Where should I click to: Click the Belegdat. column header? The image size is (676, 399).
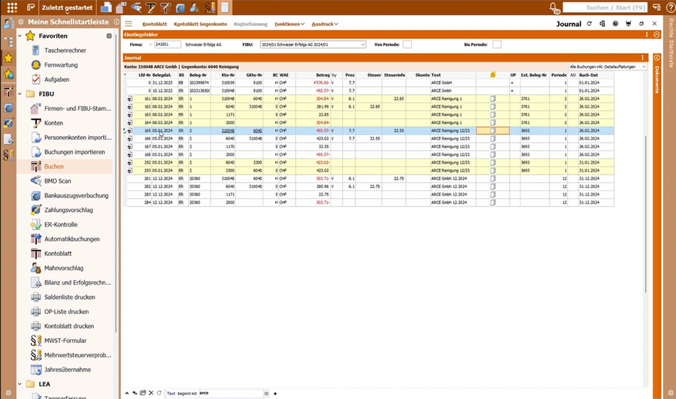tap(162, 75)
